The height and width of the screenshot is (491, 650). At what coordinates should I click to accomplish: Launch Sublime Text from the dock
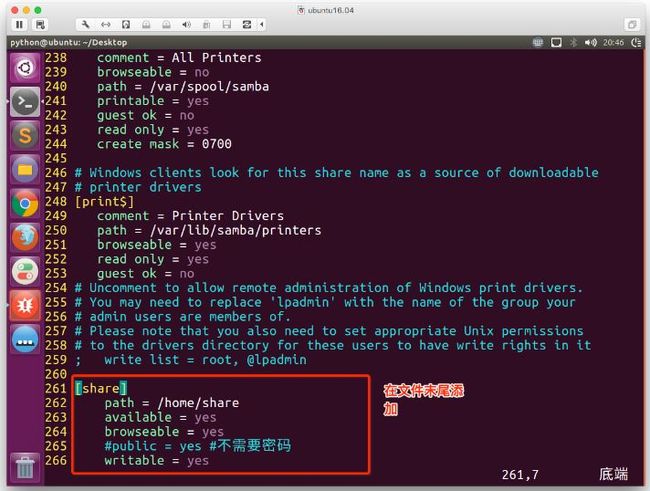pos(25,136)
